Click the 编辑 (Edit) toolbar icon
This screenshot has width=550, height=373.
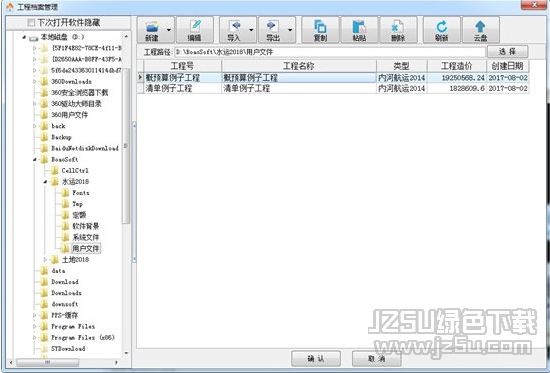[194, 30]
